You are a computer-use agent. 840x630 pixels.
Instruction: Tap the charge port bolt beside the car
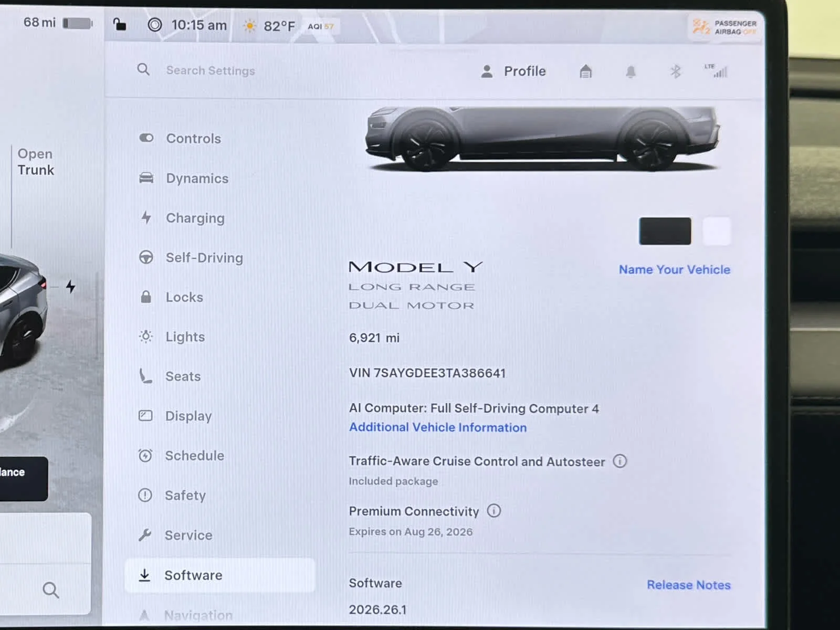(71, 286)
